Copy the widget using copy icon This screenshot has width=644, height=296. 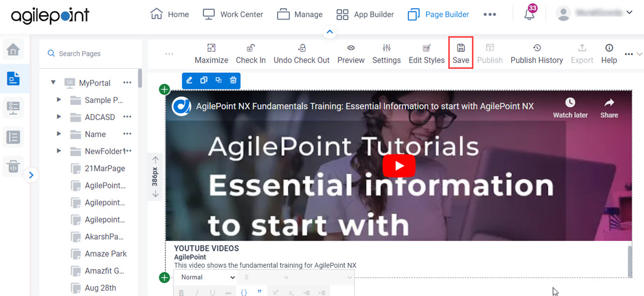(x=204, y=80)
